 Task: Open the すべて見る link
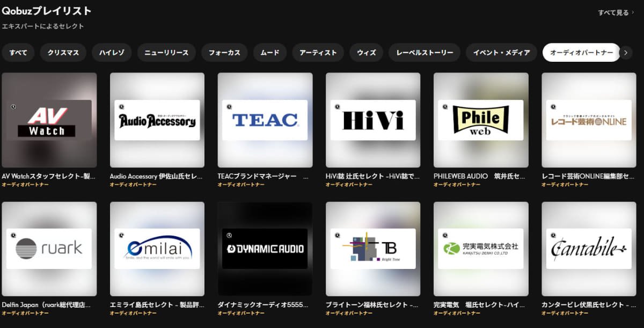pos(616,12)
